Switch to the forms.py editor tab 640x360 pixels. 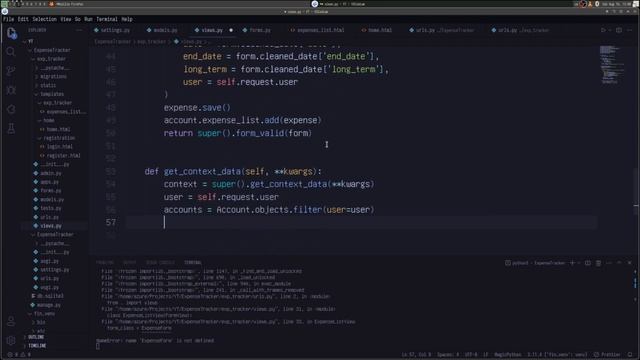pos(257,30)
